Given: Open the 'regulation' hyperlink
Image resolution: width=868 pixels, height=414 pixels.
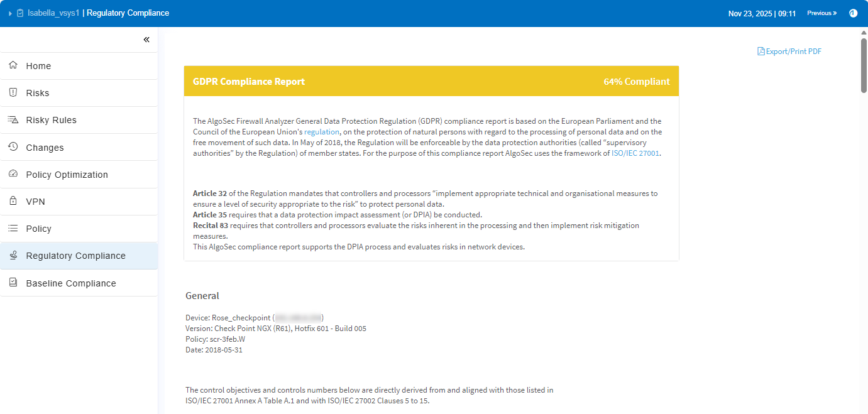Looking at the screenshot, I should [x=322, y=132].
